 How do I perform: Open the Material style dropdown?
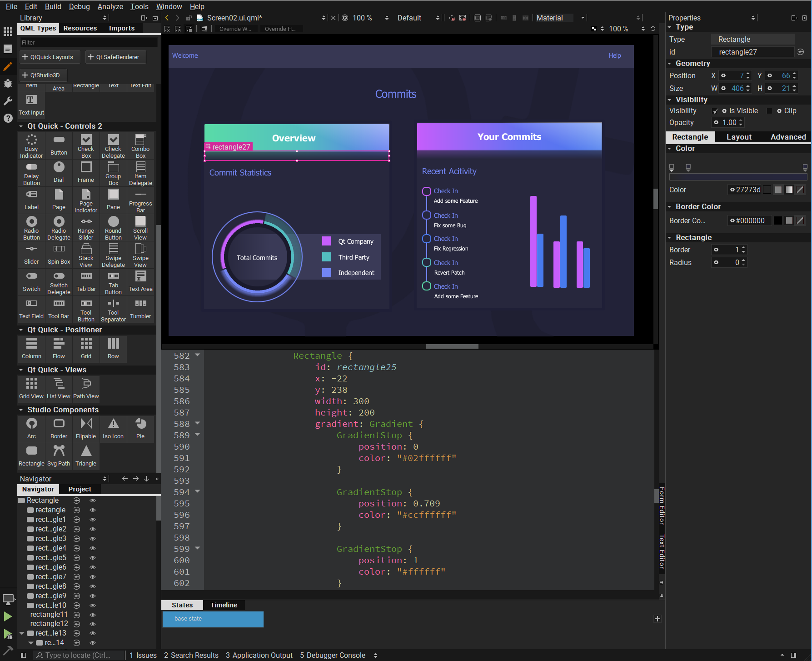pos(582,18)
